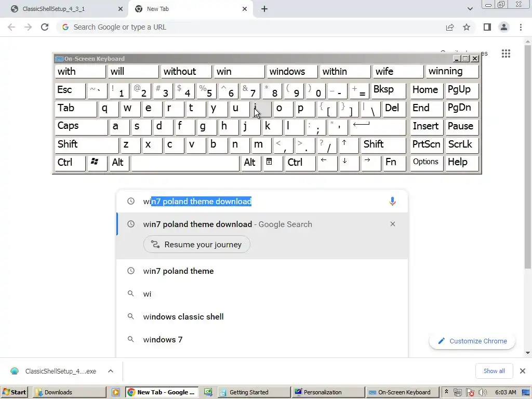The width and height of the screenshot is (532, 399).
Task: Click the right arrow key on On-Screen Keyboard
Action: [370, 163]
